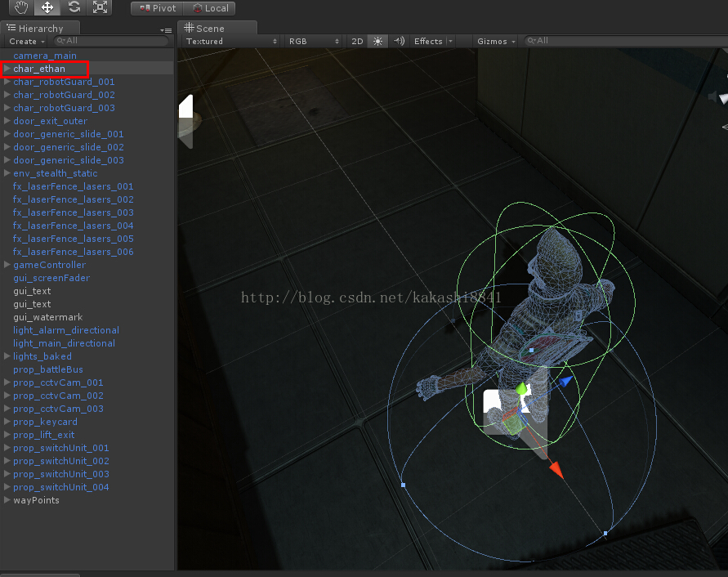
Task: Select door_generic_slide_001
Action: [x=69, y=134]
